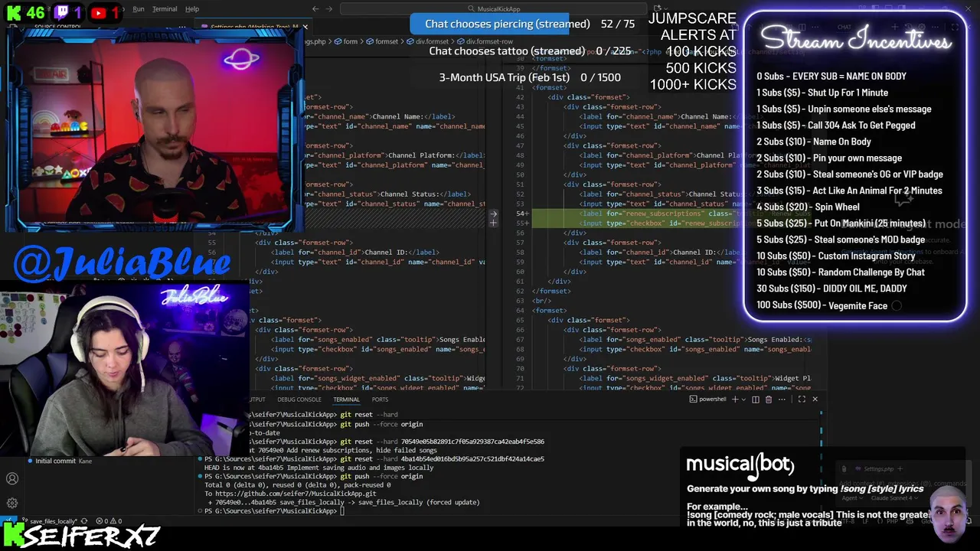Viewport: 980px width, 551px height.
Task: Select the Settings.php (Working Tree) editor tab
Action: point(253,28)
